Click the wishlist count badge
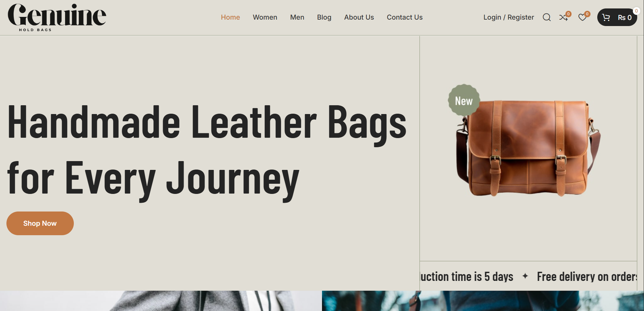Viewport: 644px width, 311px height. point(587,14)
